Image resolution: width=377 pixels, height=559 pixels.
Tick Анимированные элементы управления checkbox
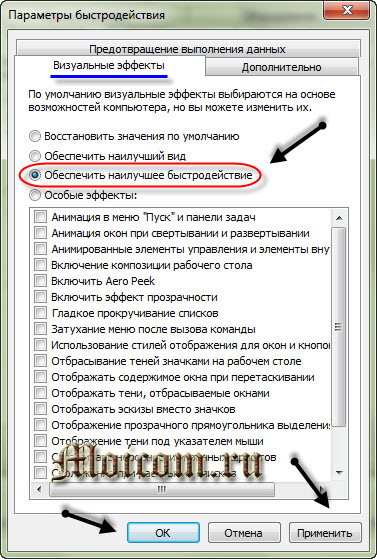[x=40, y=249]
